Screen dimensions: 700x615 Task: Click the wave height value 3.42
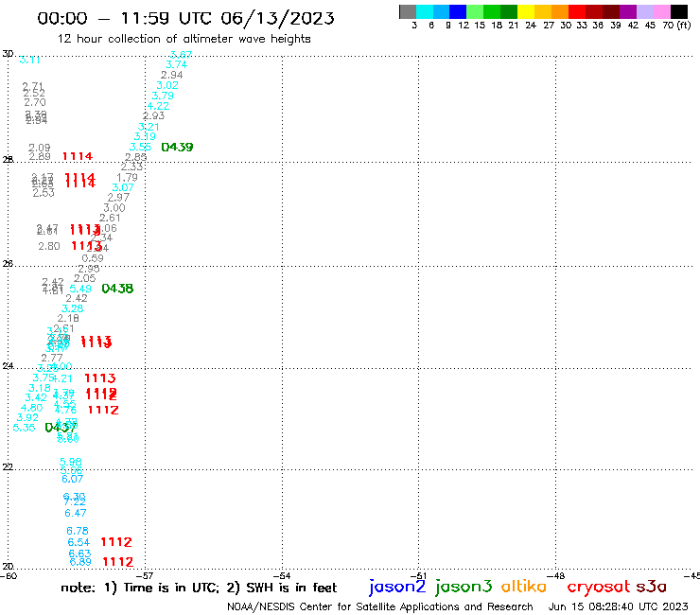pyautogui.click(x=36, y=397)
